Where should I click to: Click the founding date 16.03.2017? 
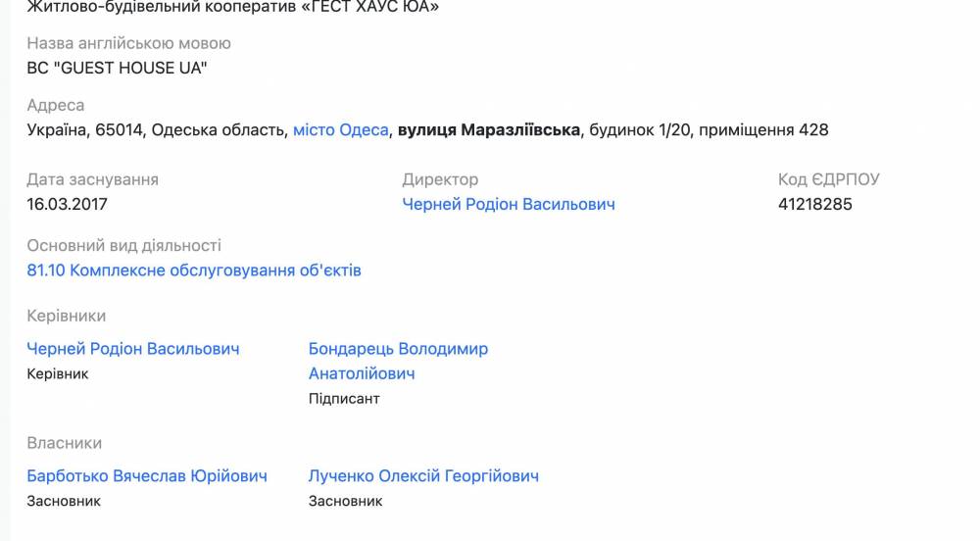[68, 204]
